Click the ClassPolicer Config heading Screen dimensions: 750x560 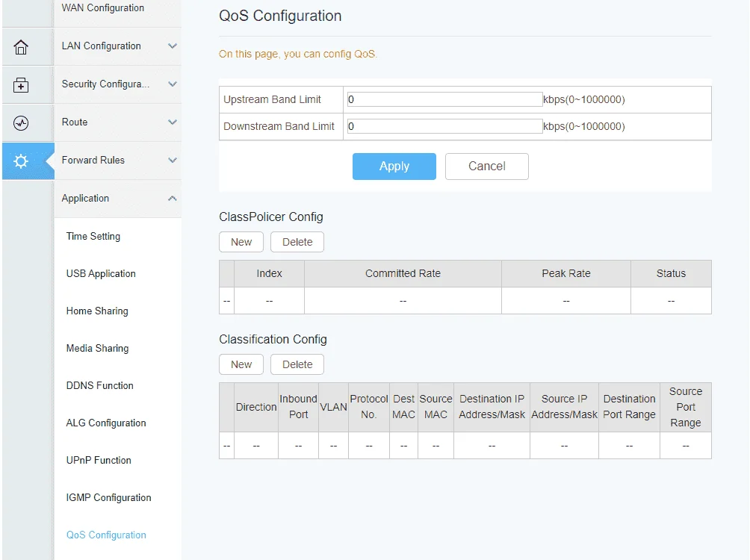coord(270,217)
